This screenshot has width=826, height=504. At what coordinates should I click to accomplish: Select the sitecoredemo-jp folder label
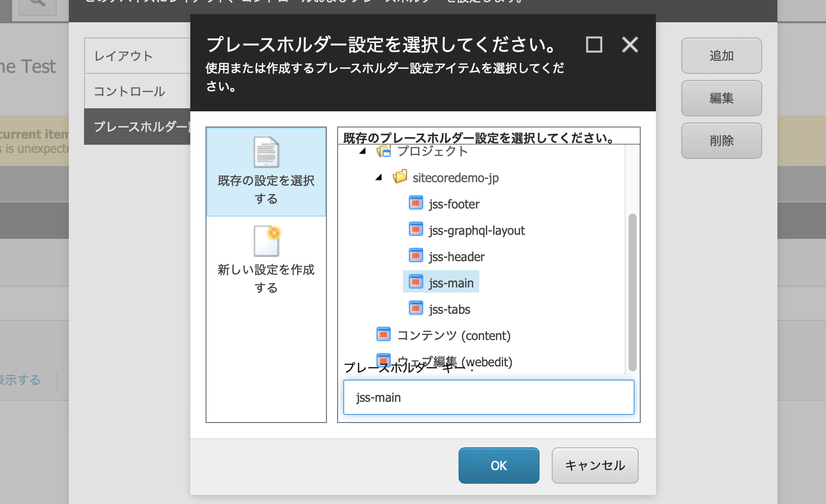click(456, 178)
